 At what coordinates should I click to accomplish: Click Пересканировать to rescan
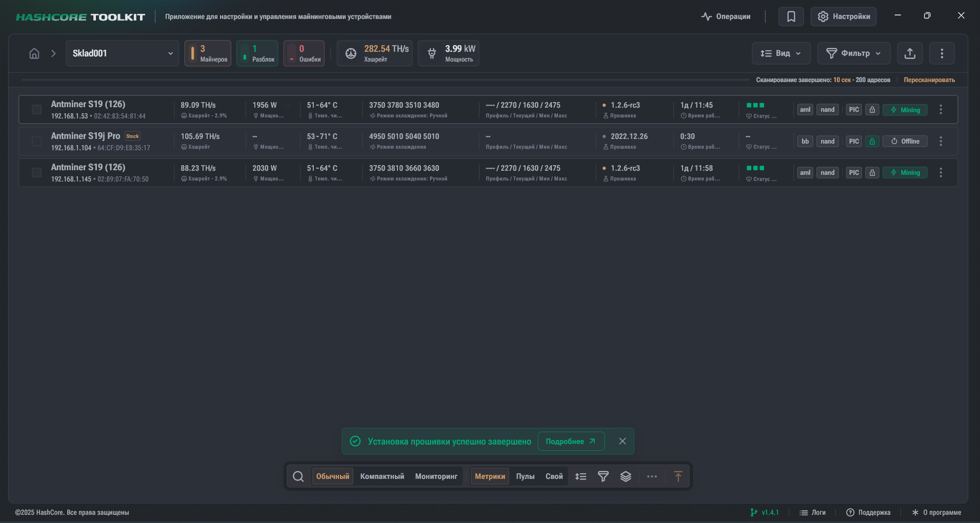coord(929,80)
